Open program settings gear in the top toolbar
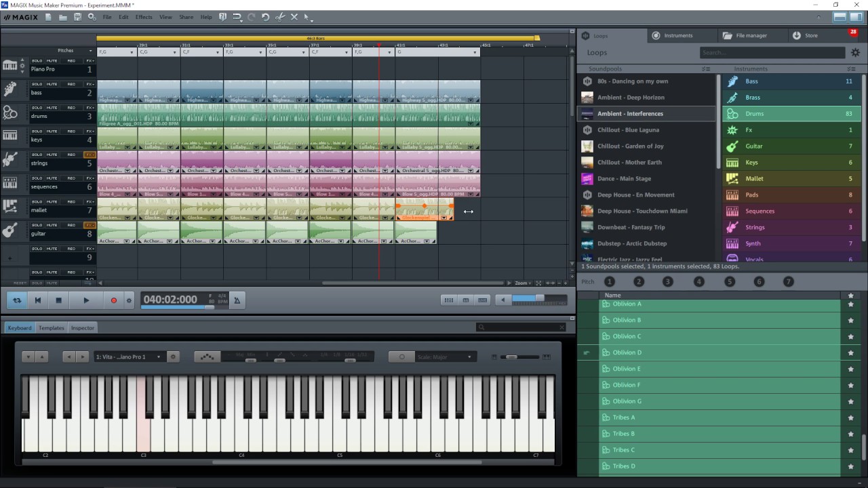The height and width of the screenshot is (488, 868). (92, 17)
